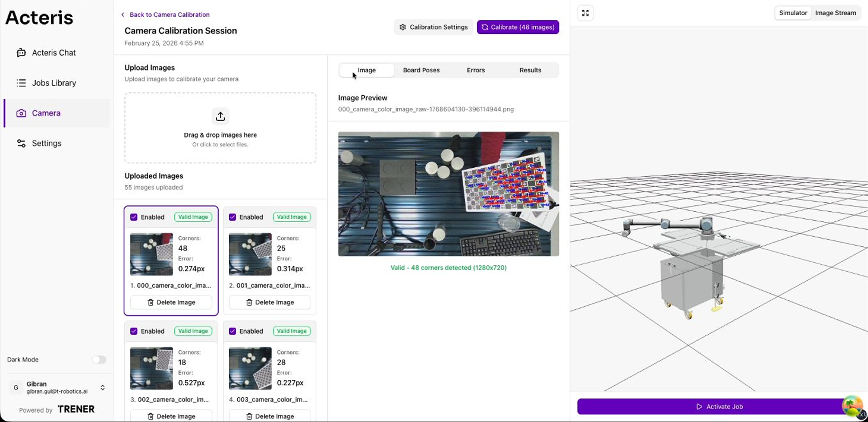
Task: Open Settings via the sidebar icon
Action: pos(21,143)
